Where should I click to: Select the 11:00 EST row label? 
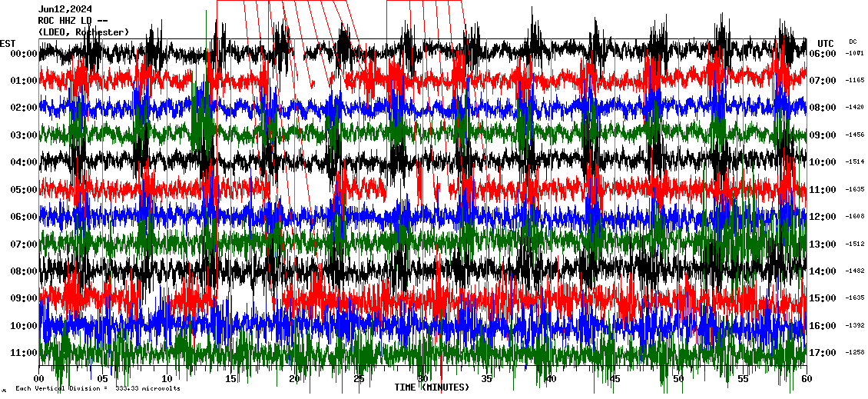25,353
